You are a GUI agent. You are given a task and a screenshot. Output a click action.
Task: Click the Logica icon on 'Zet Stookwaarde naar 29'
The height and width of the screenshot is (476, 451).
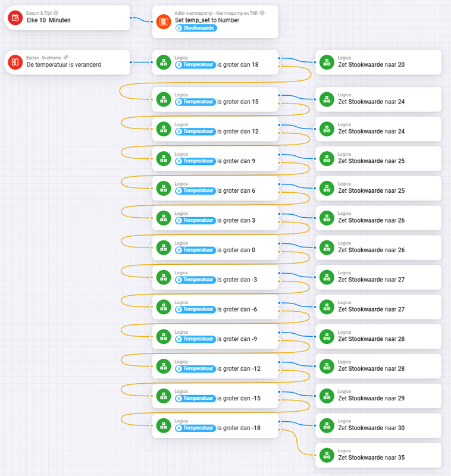point(326,396)
